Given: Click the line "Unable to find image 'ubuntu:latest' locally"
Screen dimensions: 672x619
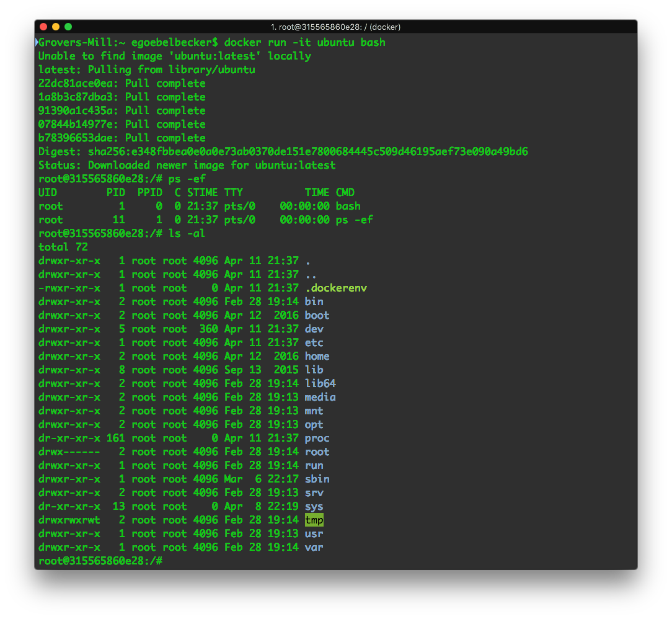Looking at the screenshot, I should 174,56.
